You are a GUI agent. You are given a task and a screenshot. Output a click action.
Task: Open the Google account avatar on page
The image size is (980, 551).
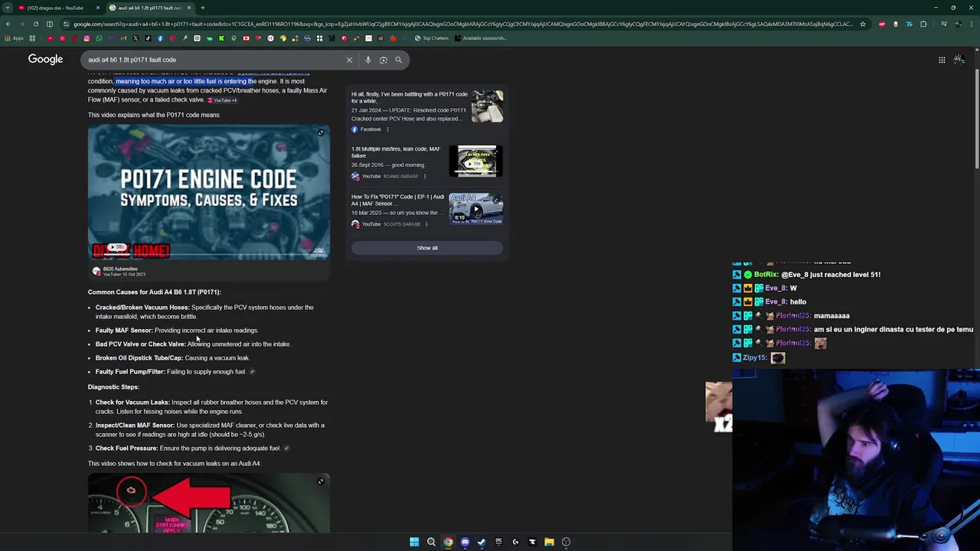point(959,60)
